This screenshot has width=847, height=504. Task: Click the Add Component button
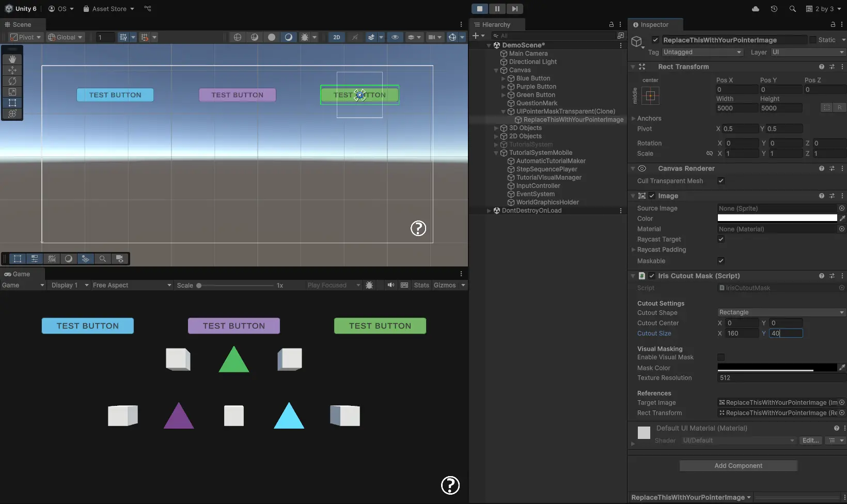pyautogui.click(x=738, y=466)
